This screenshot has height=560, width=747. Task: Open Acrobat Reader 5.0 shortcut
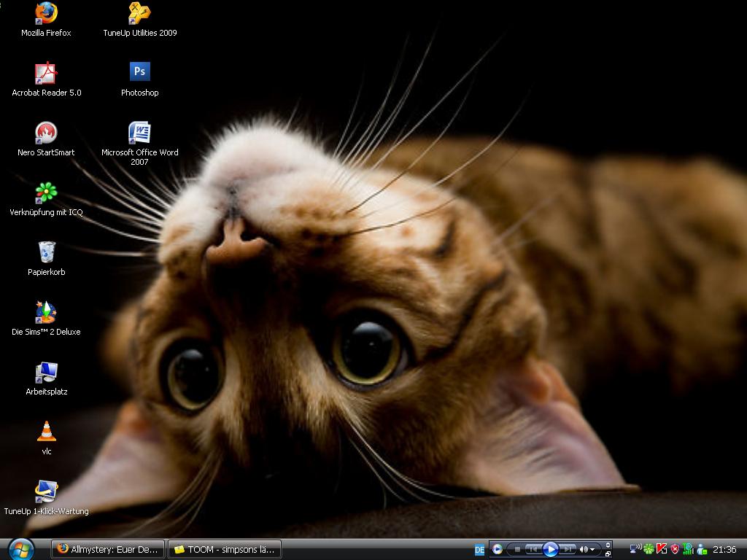[x=46, y=74]
